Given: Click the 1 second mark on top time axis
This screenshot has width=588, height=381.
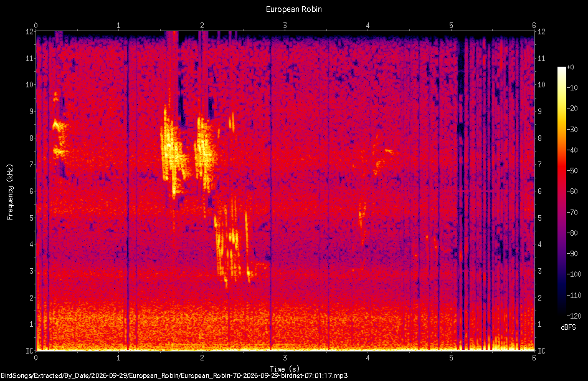Looking at the screenshot, I should point(118,26).
